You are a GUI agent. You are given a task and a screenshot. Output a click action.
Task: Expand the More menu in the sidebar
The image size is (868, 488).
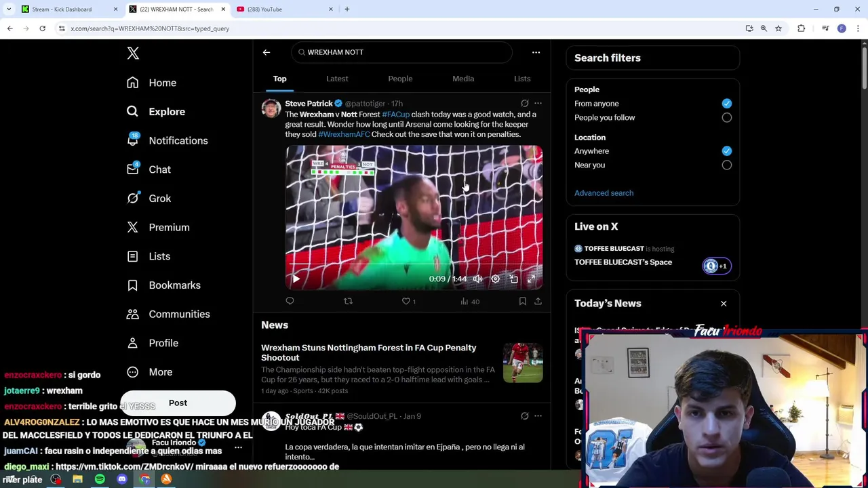(150, 372)
